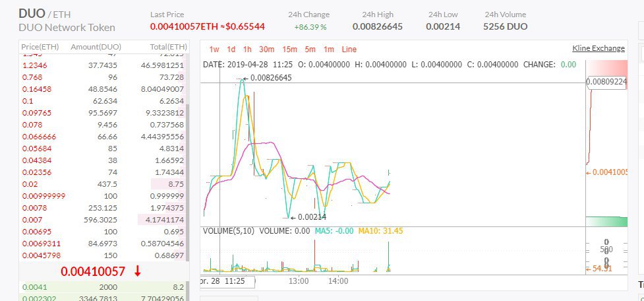The image size is (644, 301).
Task: Click the 14:00 time axis label
Action: [338, 282]
